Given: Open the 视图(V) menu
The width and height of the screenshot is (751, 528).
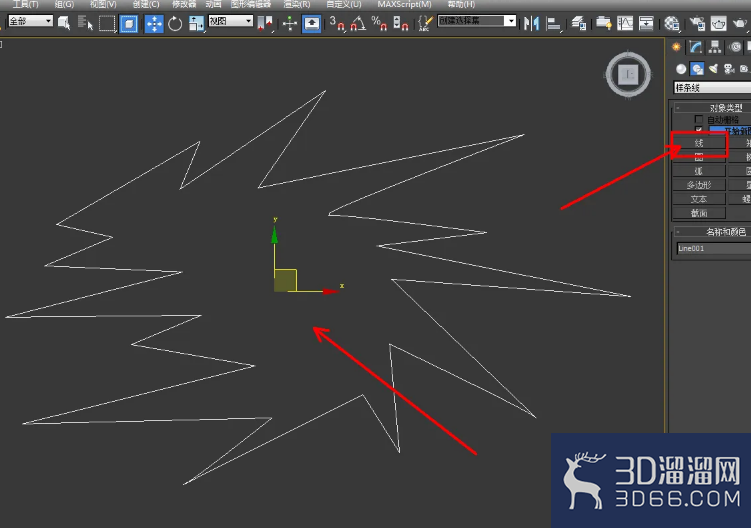Looking at the screenshot, I should (x=103, y=4).
